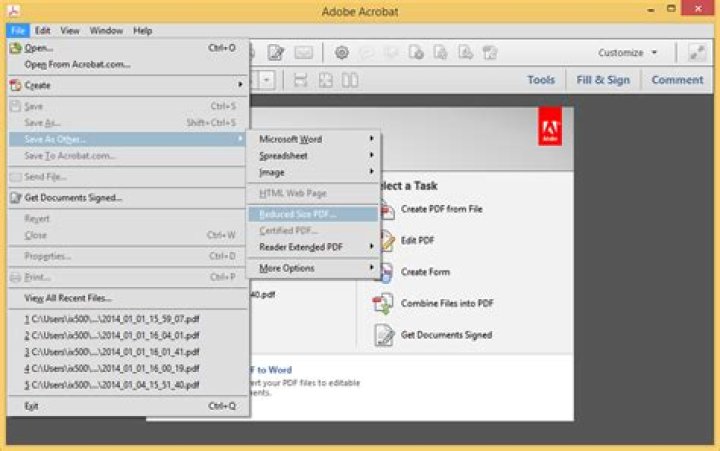Screen dimensions: 720x451
Task: Click the File menu
Action: [x=18, y=31]
